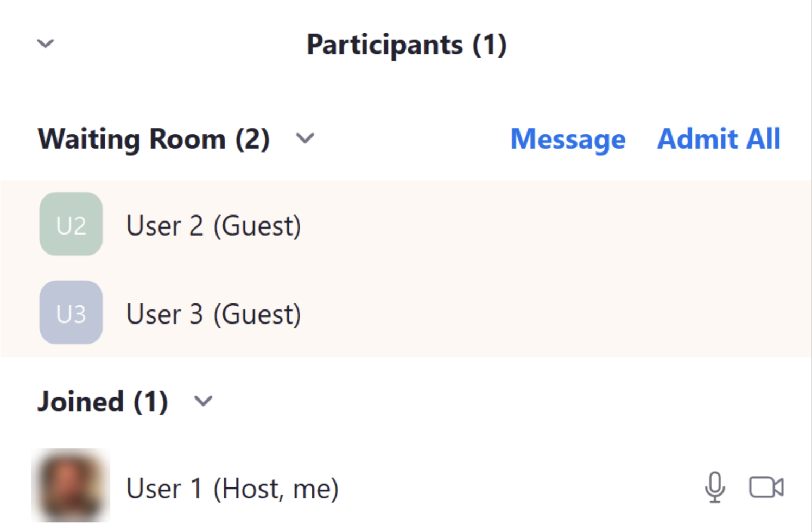Click User 1's profile picture
812x532 pixels.
[71, 486]
